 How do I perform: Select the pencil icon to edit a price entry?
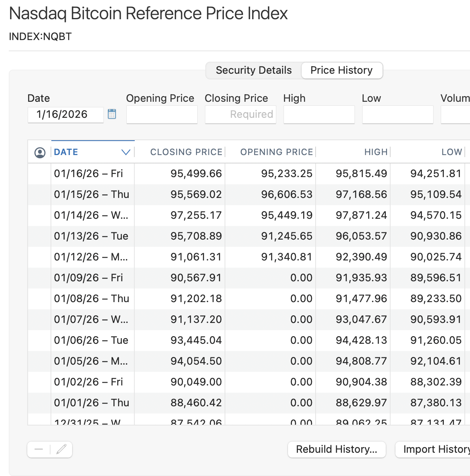point(61,449)
